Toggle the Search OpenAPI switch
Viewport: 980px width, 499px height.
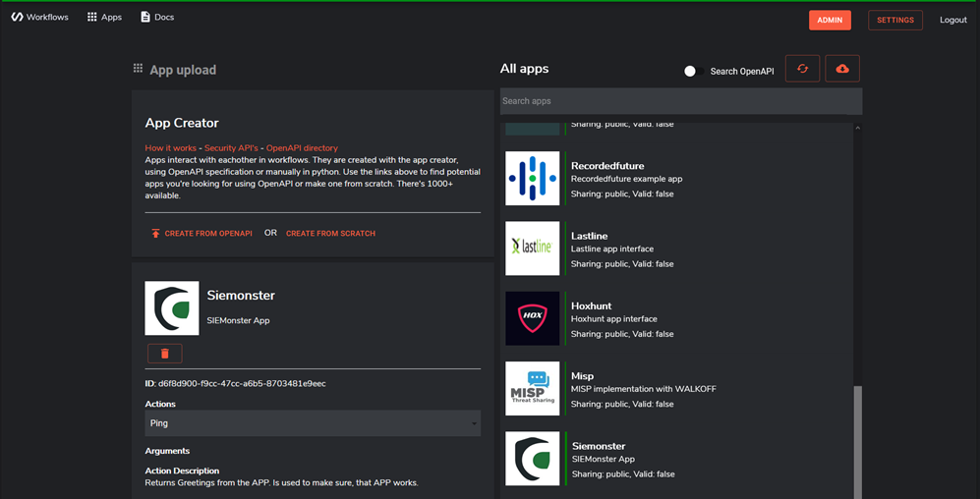(x=694, y=71)
